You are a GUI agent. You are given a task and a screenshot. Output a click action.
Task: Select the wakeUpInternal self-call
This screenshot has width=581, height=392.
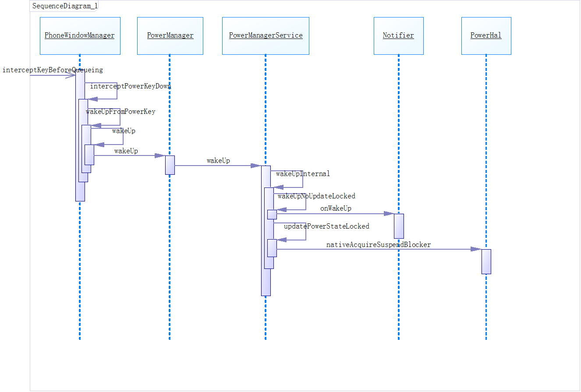click(x=302, y=173)
